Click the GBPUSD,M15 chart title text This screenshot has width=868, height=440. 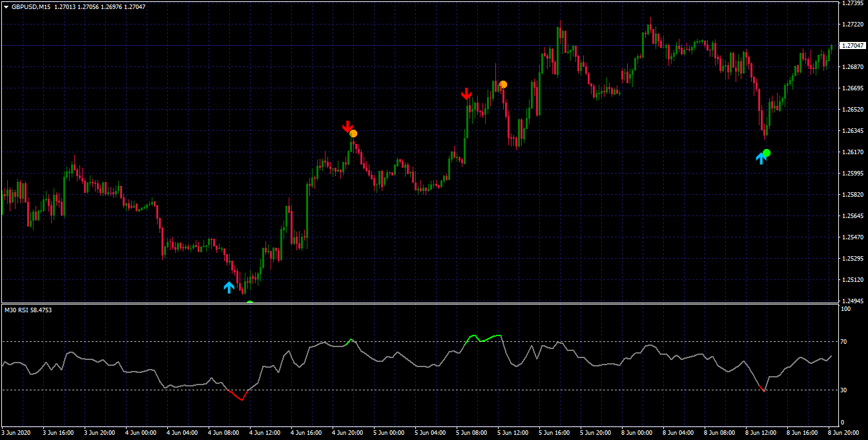31,6
